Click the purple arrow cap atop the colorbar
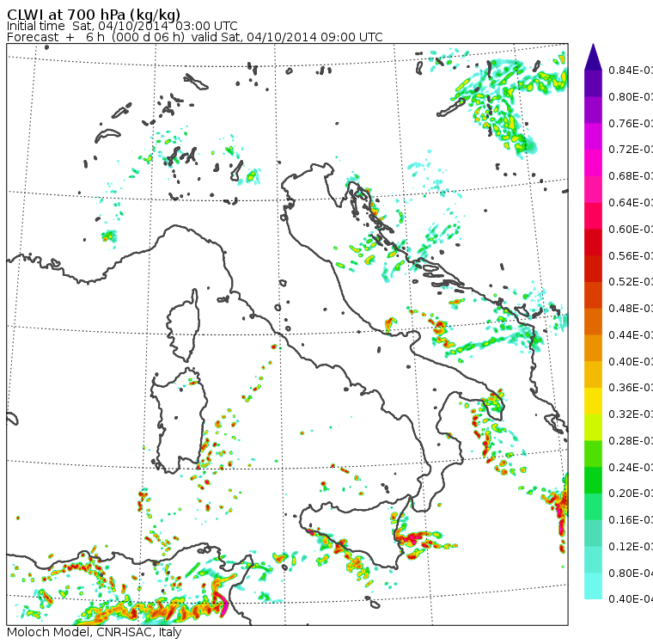This screenshot has height=644, width=653. click(593, 57)
